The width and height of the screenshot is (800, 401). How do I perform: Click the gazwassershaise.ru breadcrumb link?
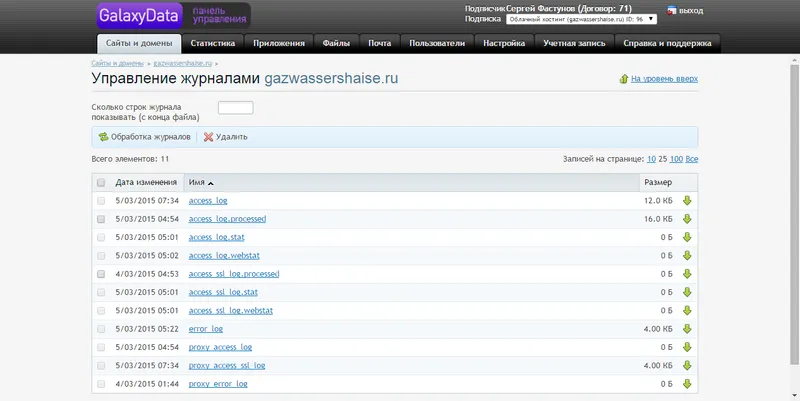[x=182, y=64]
